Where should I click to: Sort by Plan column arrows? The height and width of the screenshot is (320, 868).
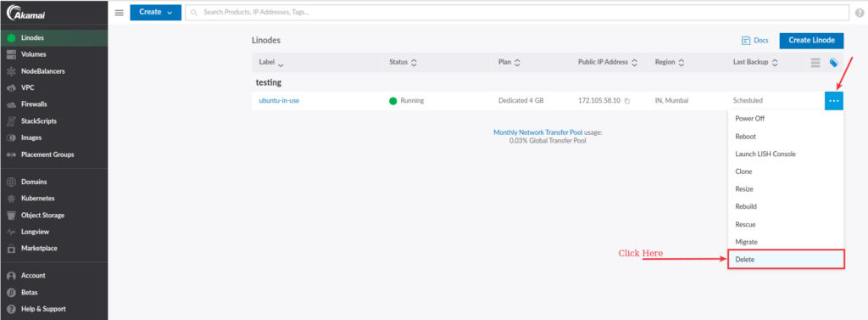(x=517, y=63)
